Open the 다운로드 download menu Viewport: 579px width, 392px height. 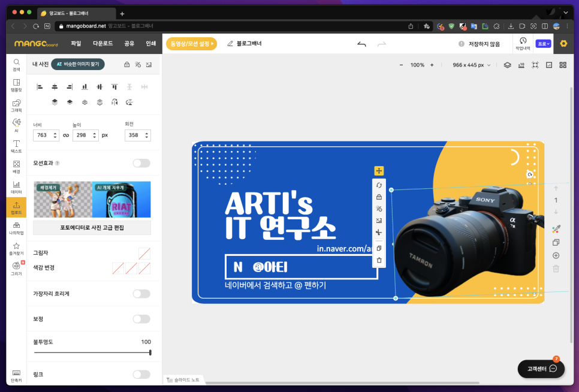[102, 44]
